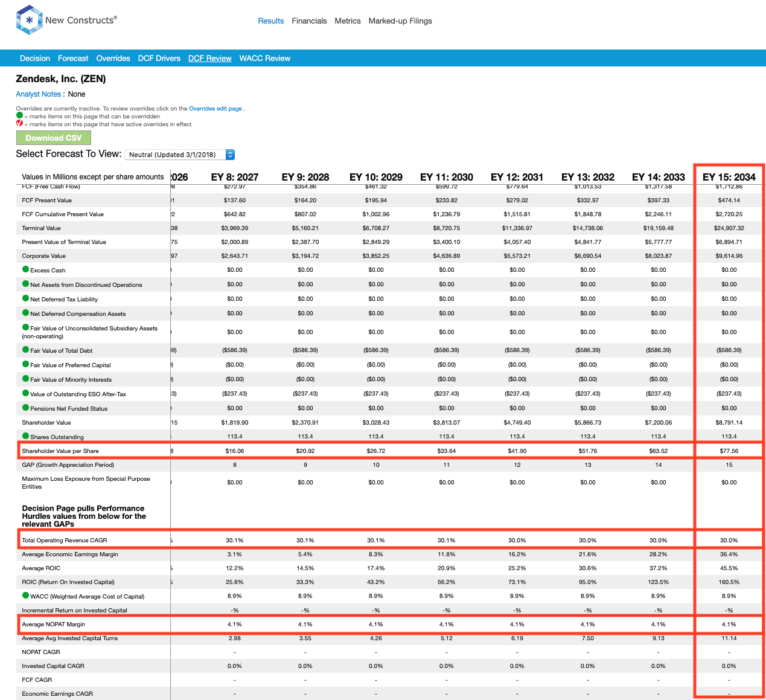Click the green dot beside Net Deferred Compensation Assets
This screenshot has height=700, width=766.
click(x=25, y=313)
